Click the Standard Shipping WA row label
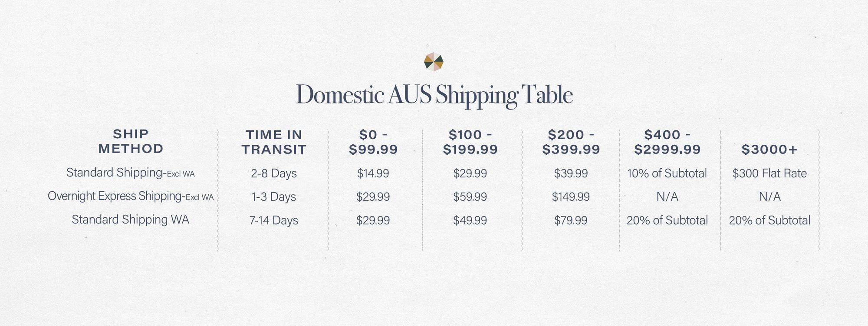 130,220
